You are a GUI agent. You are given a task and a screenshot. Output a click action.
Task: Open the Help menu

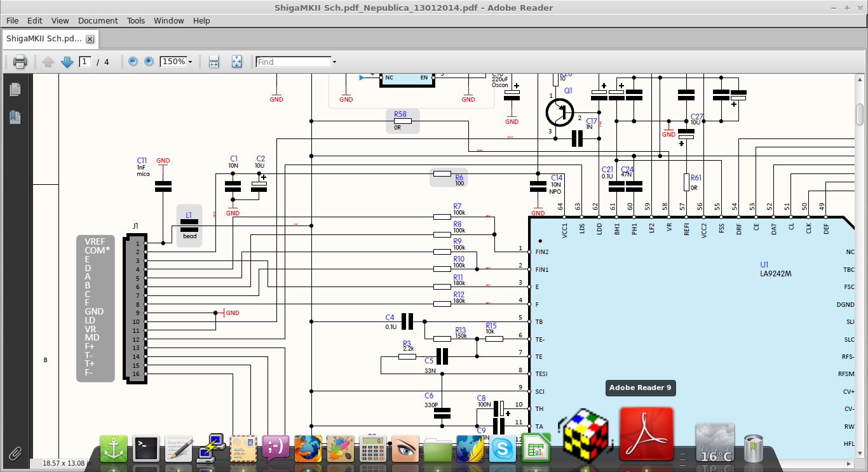pyautogui.click(x=201, y=20)
